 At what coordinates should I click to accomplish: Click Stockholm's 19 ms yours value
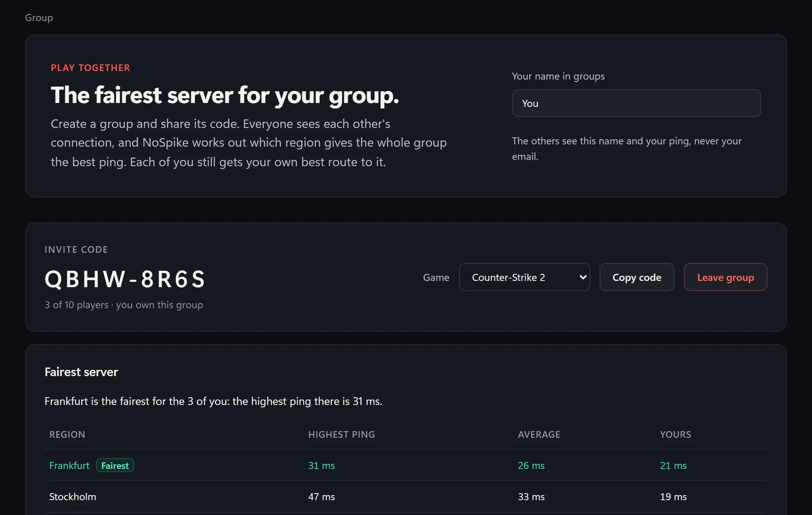coord(673,497)
